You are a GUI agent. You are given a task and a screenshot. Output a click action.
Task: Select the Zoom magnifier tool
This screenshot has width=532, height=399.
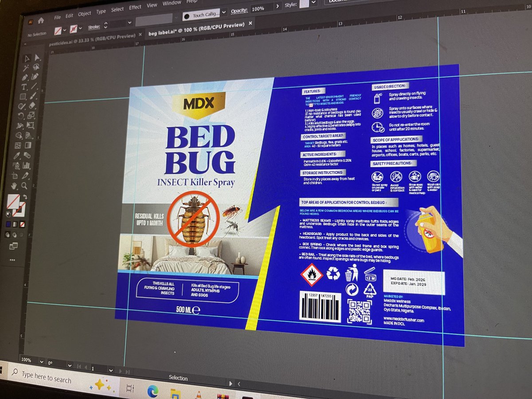click(x=24, y=186)
